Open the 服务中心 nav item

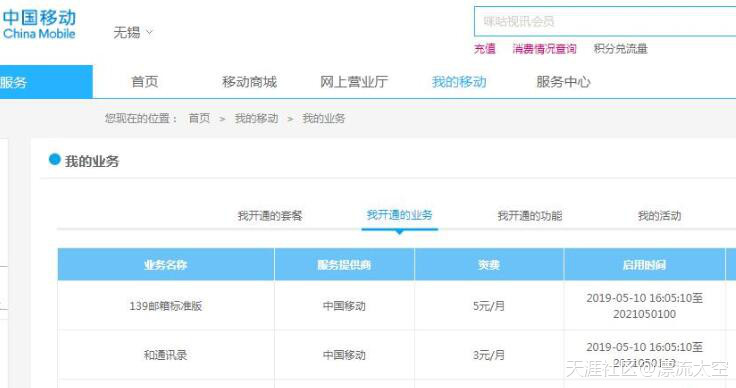[563, 82]
